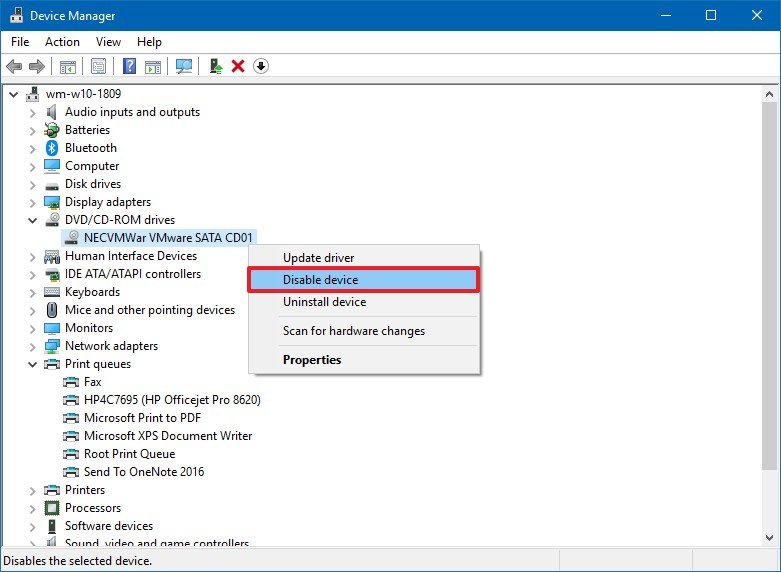
Task: Choose Update driver from context menu
Action: [364, 258]
